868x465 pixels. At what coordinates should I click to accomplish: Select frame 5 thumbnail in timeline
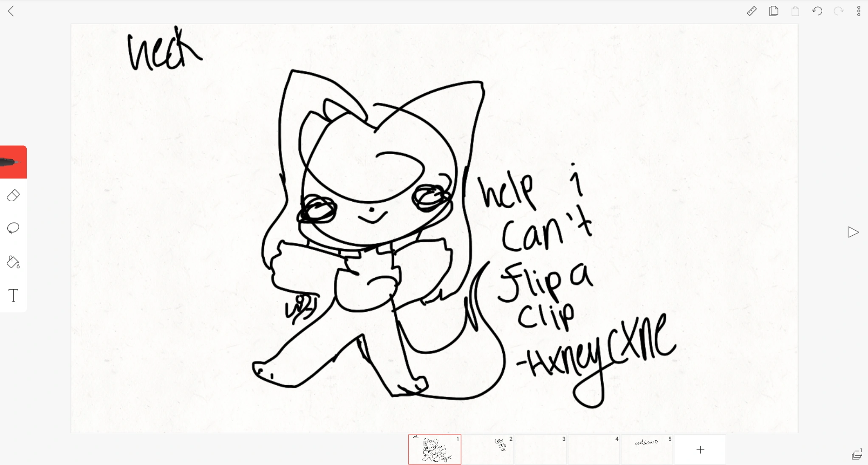(x=647, y=450)
